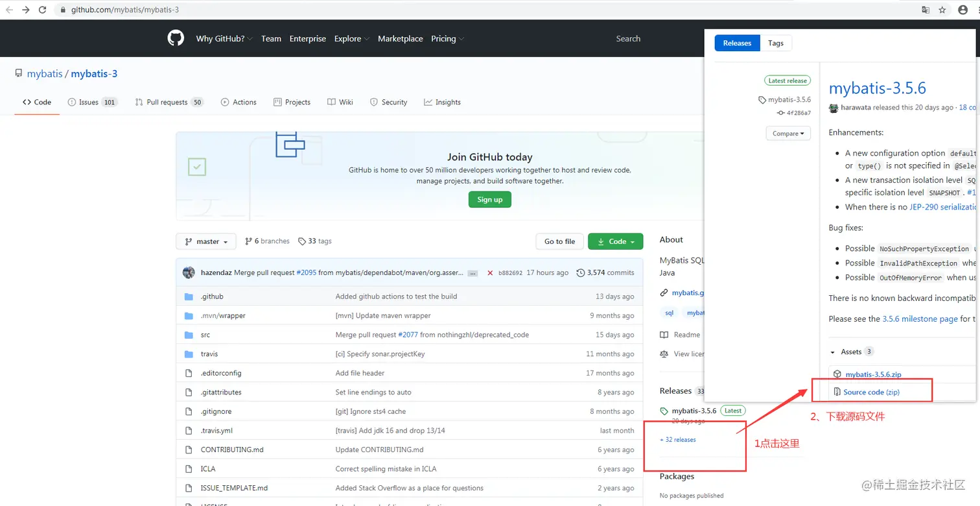
Task: Open the Compare dropdown in release panel
Action: (x=788, y=134)
